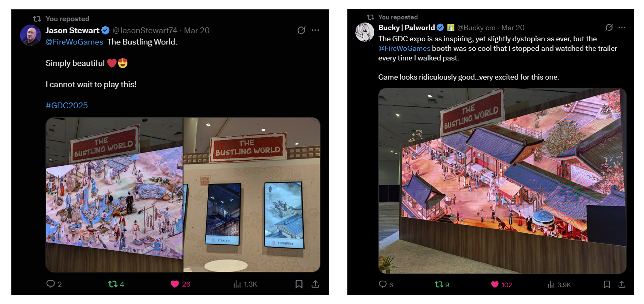Undo repost on Bucky's tweet
Image resolution: width=644 pixels, height=304 pixels.
tap(439, 284)
